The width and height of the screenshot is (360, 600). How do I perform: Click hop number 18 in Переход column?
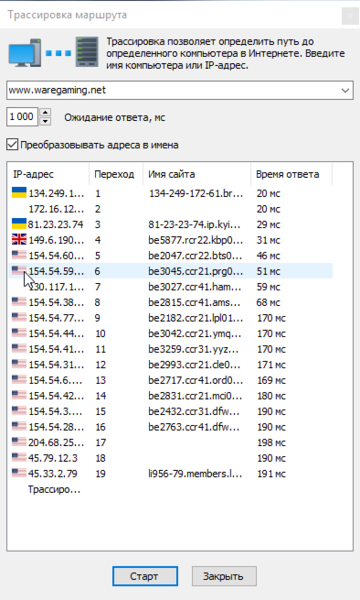pos(100,458)
